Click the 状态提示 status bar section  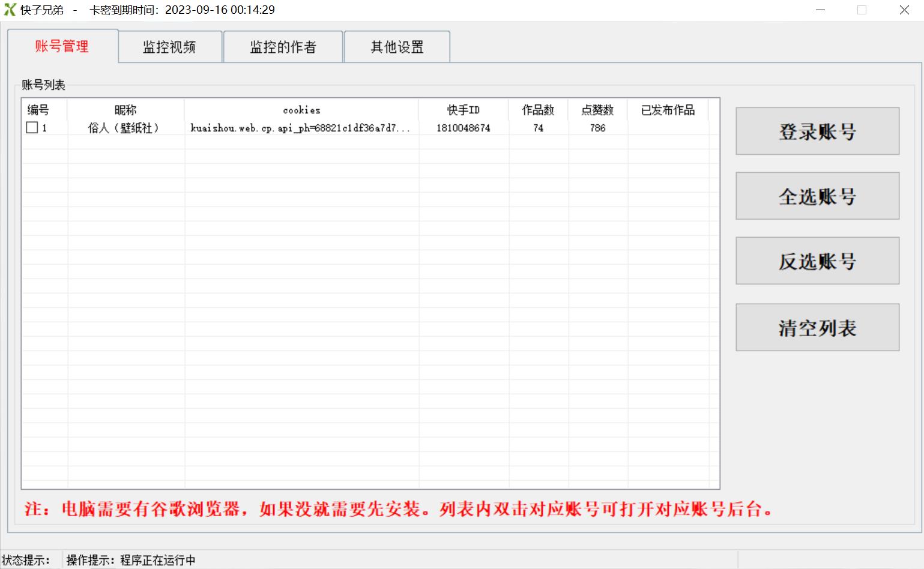point(26,560)
